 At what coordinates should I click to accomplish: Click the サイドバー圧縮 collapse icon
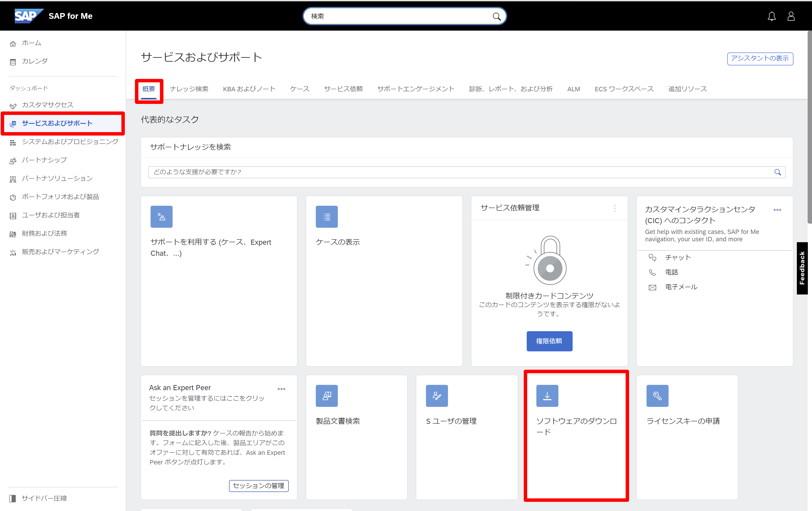(13, 499)
